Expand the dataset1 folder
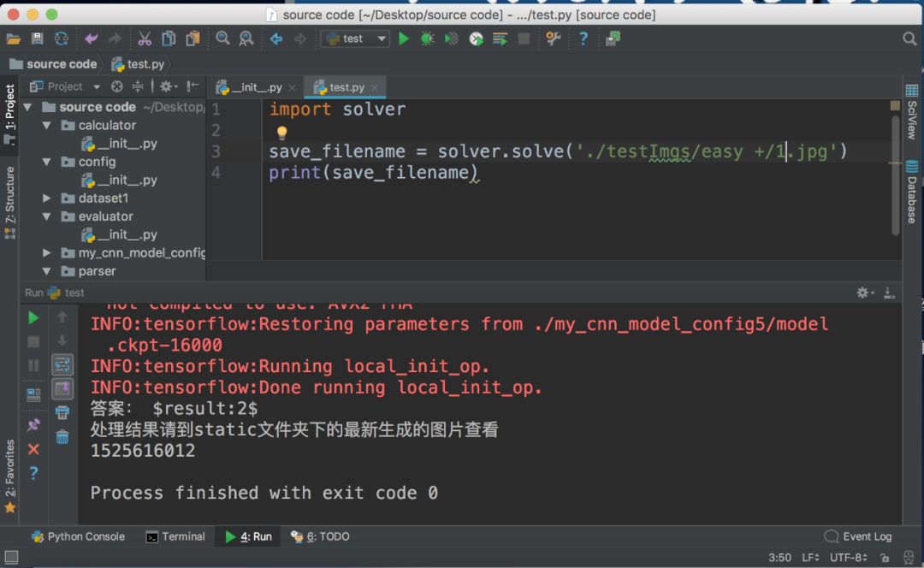This screenshot has width=924, height=568. tap(46, 198)
